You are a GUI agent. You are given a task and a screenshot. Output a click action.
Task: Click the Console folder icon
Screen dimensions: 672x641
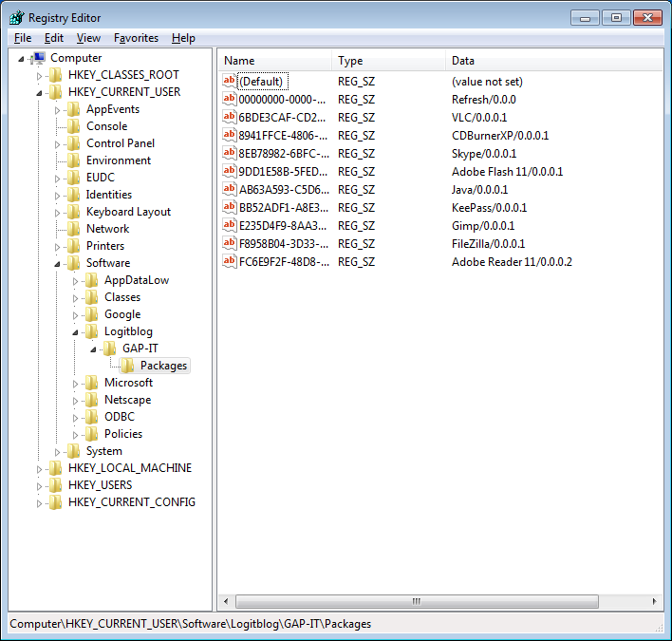pos(73,126)
